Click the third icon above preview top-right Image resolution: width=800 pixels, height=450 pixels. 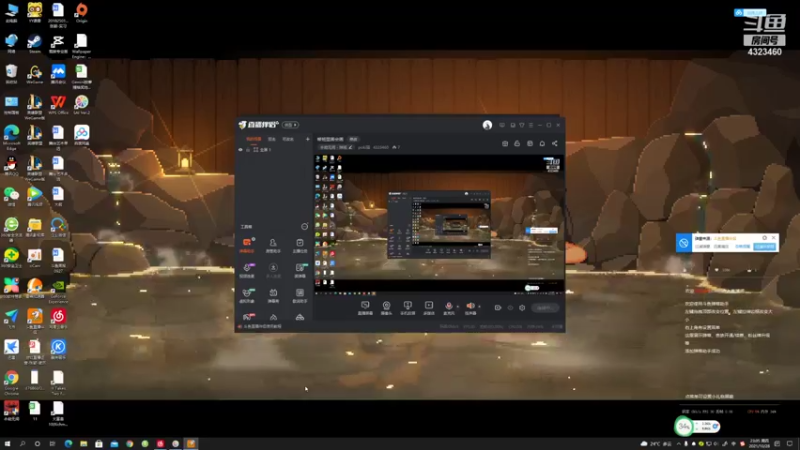(x=530, y=144)
